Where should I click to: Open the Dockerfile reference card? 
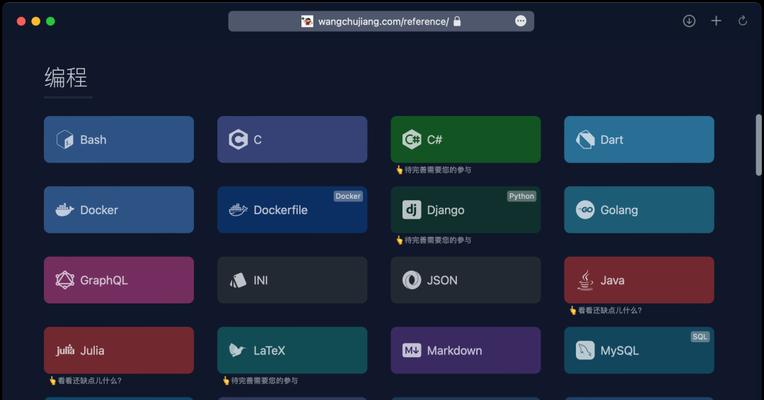click(292, 210)
